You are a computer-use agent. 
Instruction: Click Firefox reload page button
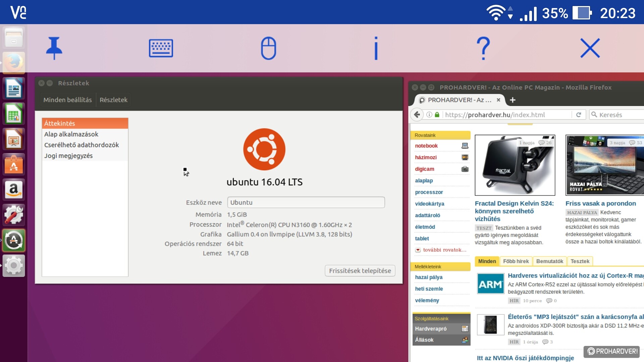(x=579, y=115)
